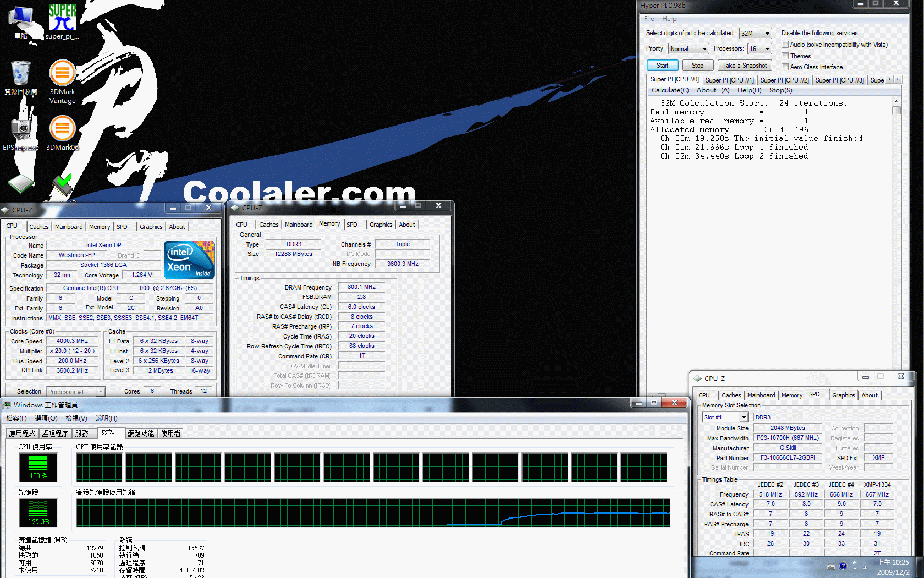
Task: Click the 記憶體 6.25 GB usage gauge
Action: (38, 513)
